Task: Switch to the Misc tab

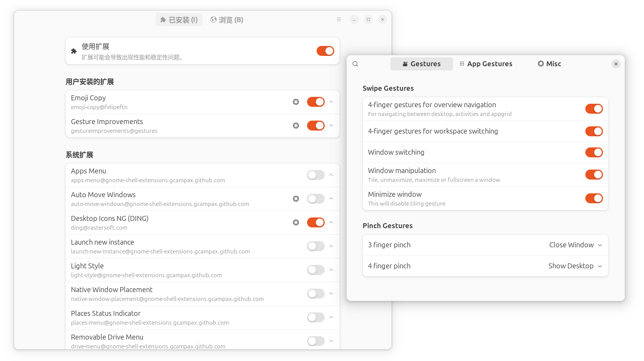Action: point(549,64)
